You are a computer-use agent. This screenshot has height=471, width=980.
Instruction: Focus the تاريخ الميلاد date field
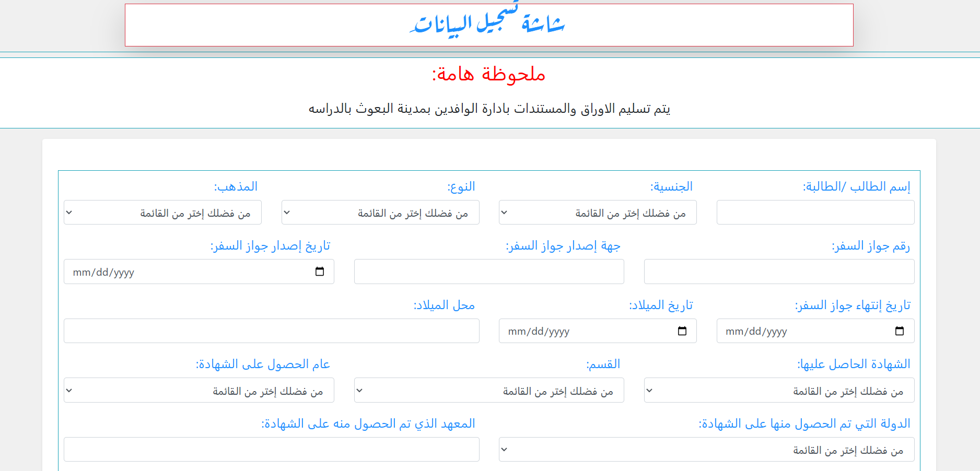pyautogui.click(x=598, y=331)
